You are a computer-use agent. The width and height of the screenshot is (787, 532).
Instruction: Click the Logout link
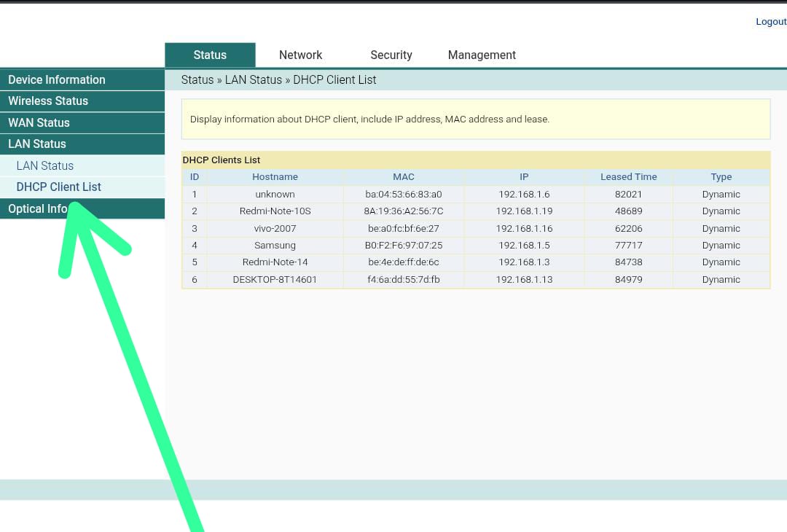[x=770, y=22]
